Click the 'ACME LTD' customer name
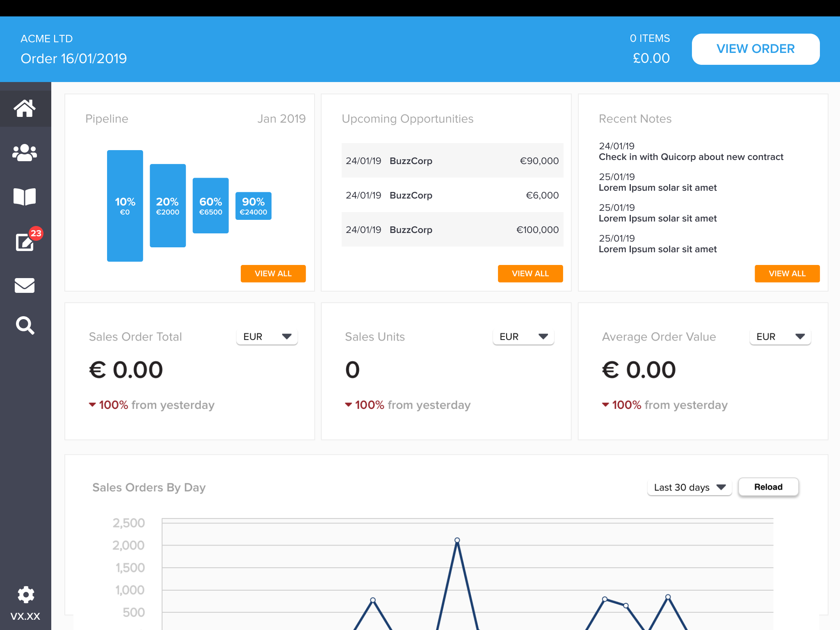840x630 pixels. click(47, 39)
